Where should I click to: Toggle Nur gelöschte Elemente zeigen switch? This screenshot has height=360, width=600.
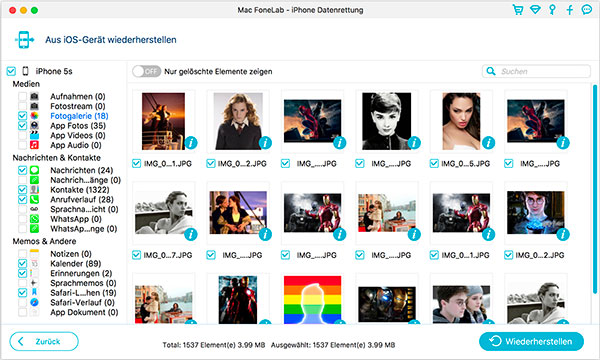[x=147, y=71]
